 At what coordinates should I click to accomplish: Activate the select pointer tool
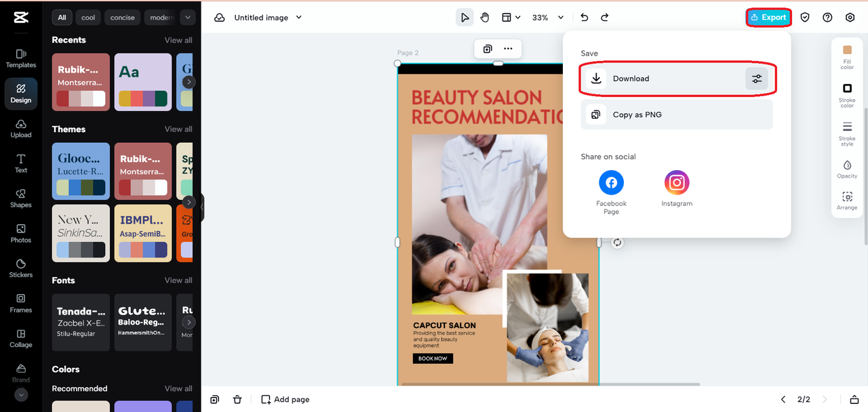465,18
